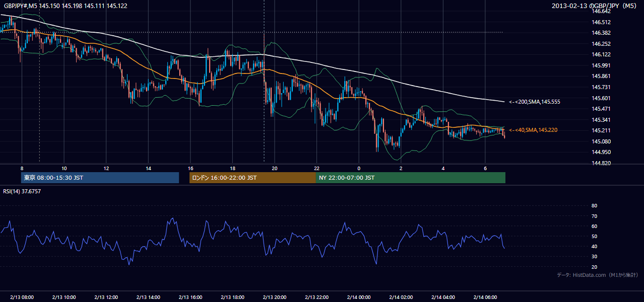Click RSI level 60 on axis
The image size is (644, 302).
tap(594, 226)
